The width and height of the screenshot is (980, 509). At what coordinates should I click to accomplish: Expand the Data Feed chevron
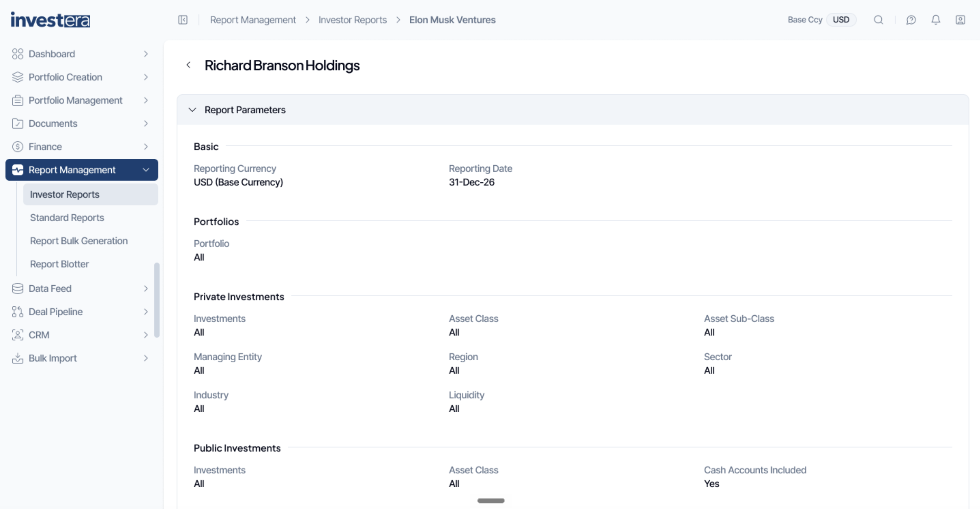(146, 289)
